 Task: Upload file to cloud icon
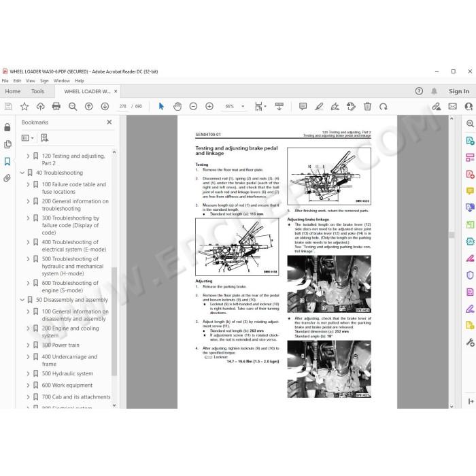(40, 107)
